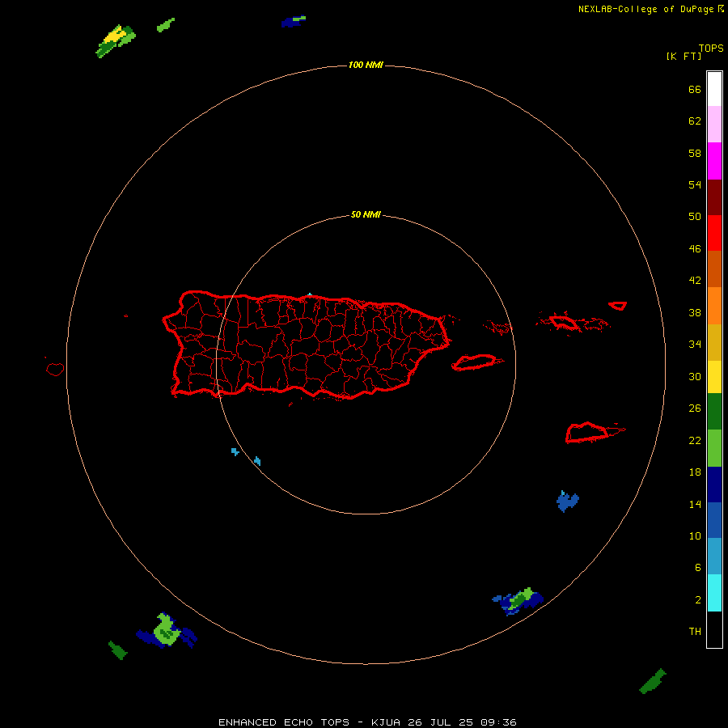
Task: Click the dark red maroon legend swatch
Action: click(x=714, y=197)
